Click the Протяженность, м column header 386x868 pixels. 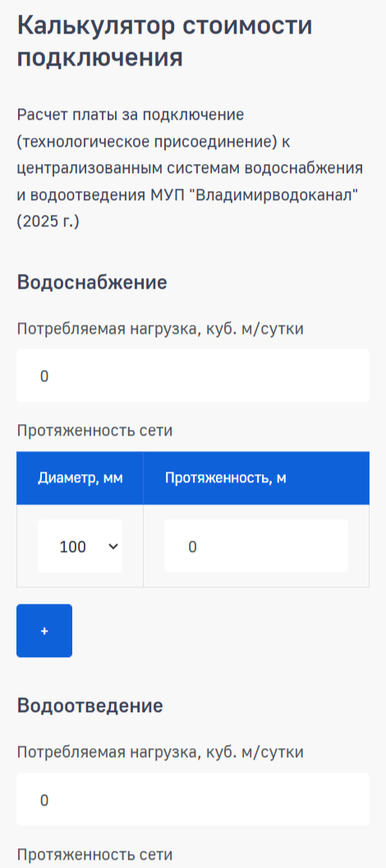[x=226, y=478]
